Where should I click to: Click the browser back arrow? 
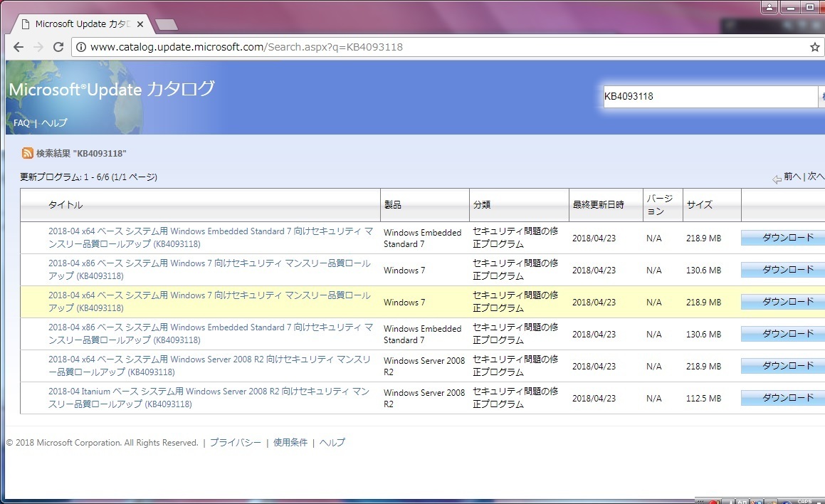[x=18, y=46]
